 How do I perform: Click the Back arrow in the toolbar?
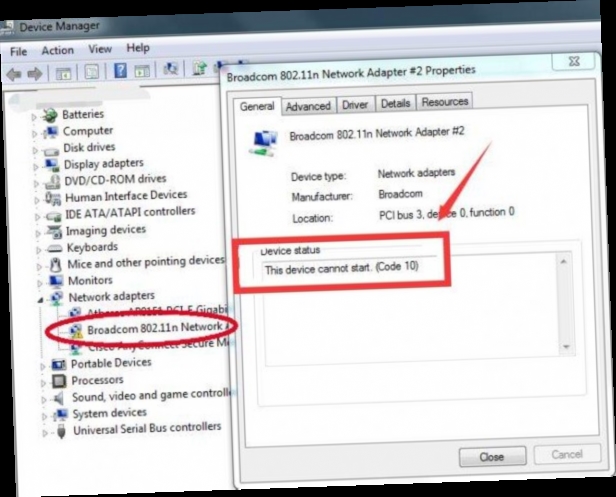click(x=14, y=74)
